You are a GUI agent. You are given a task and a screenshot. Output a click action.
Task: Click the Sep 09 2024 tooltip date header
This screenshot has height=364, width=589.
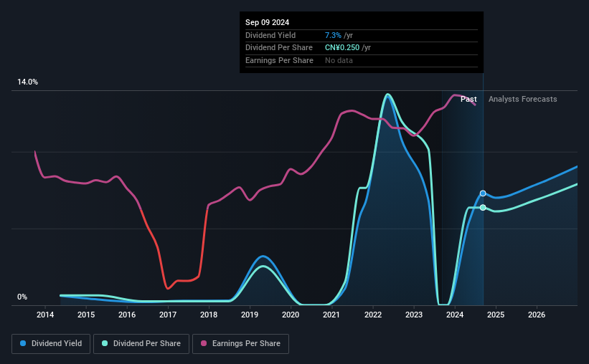268,22
